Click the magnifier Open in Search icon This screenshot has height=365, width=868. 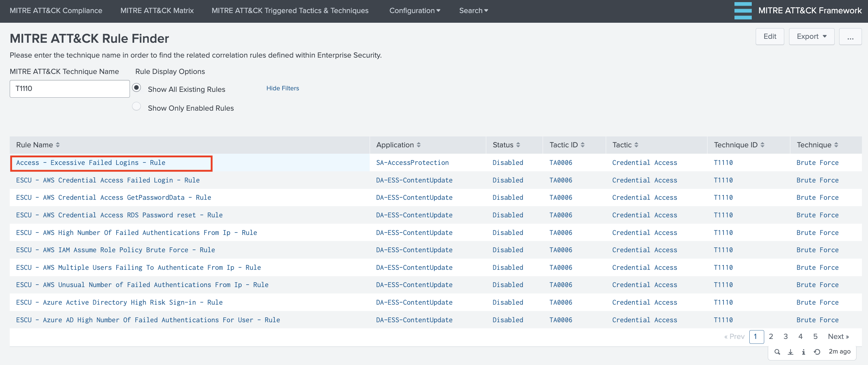click(x=777, y=352)
